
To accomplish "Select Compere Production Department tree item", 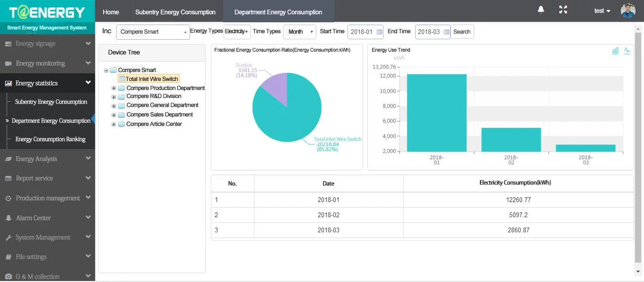I will [165, 88].
